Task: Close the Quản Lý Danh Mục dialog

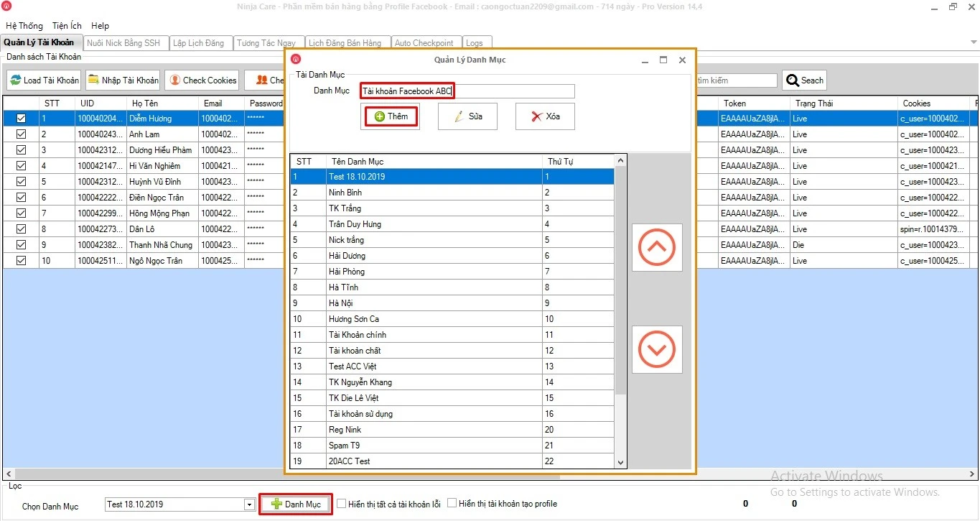Action: tap(683, 60)
